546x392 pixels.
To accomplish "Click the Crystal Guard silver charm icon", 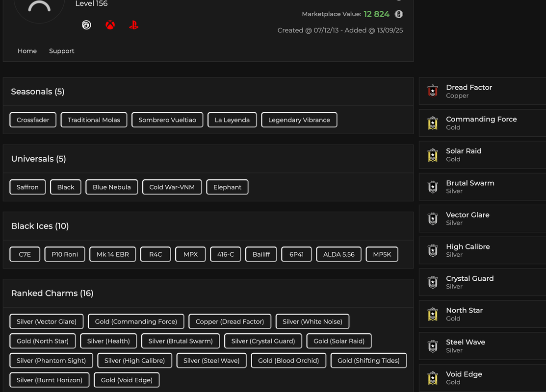I will click(433, 282).
